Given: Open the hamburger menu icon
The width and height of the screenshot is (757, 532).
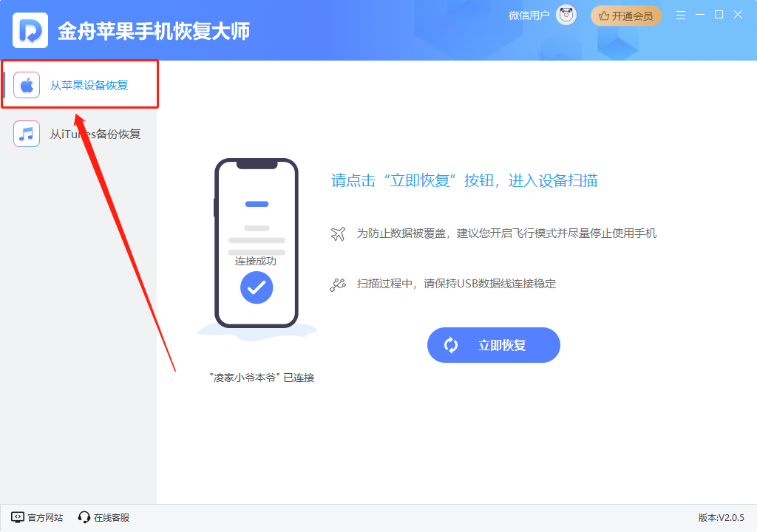Looking at the screenshot, I should (681, 16).
